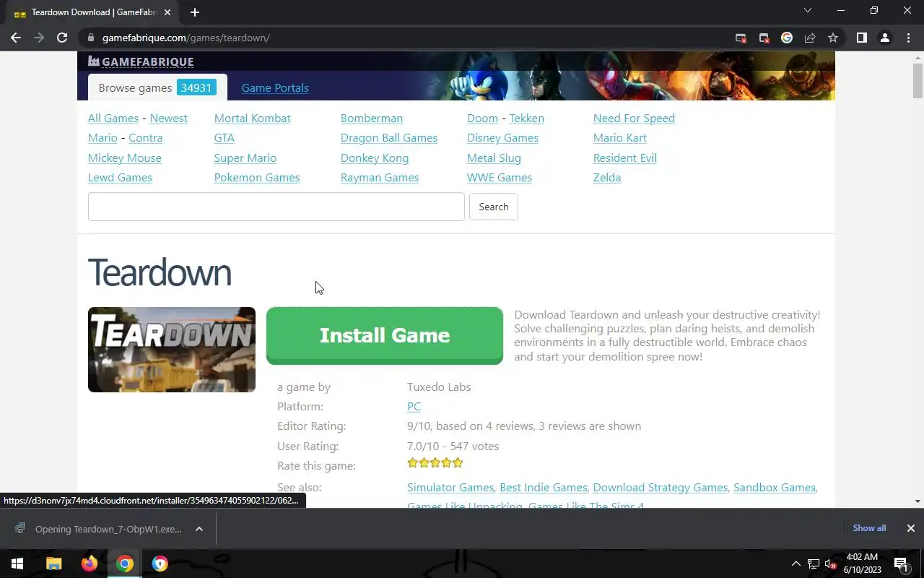Open Newest games link

(x=168, y=118)
